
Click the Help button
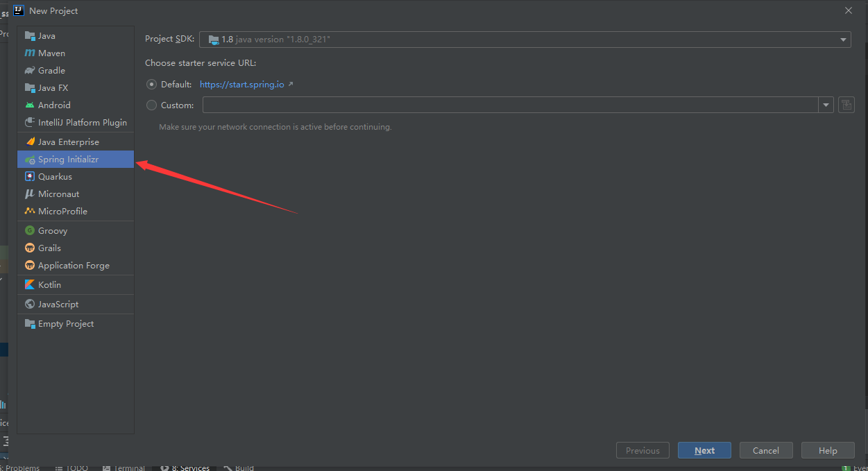pyautogui.click(x=828, y=450)
